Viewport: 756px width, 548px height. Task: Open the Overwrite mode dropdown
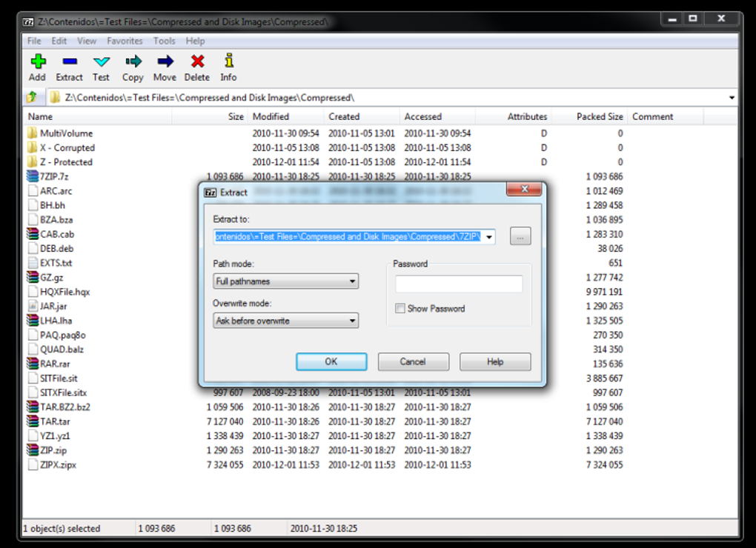354,320
